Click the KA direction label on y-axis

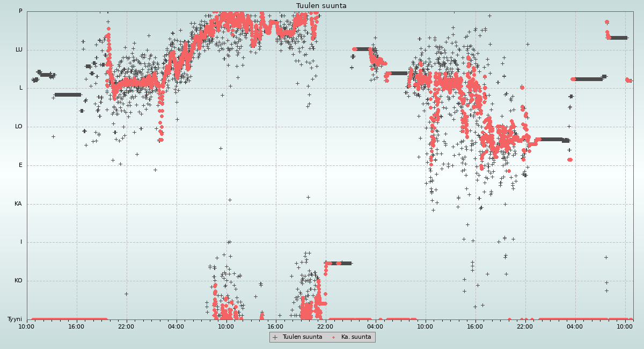point(18,204)
